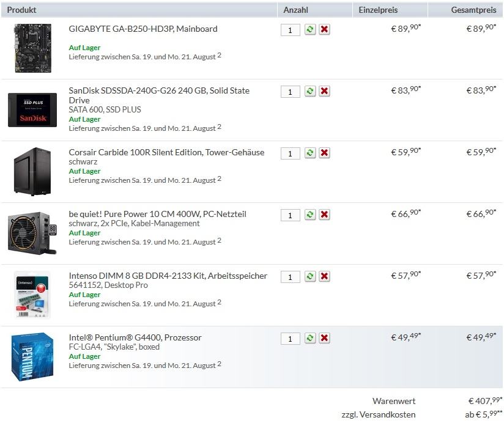Click quantity field for Intel Pentium Prozessor
Image resolution: width=504 pixels, height=423 pixels.
pos(291,338)
